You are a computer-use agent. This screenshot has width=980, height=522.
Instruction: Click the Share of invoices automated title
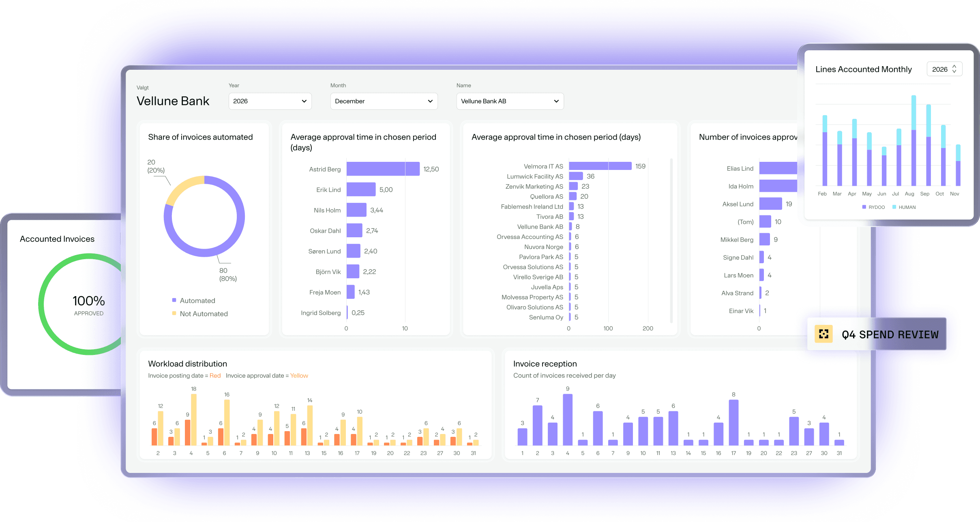coord(200,137)
